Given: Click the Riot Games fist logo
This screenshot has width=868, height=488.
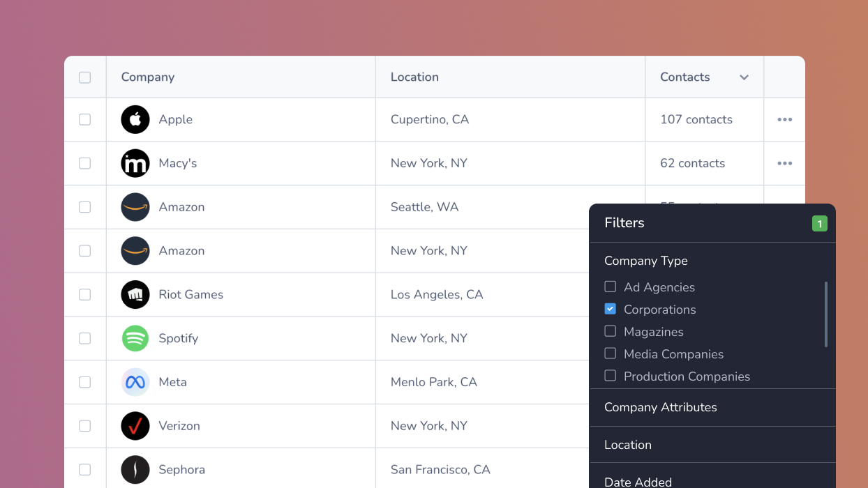Looking at the screenshot, I should click(135, 294).
